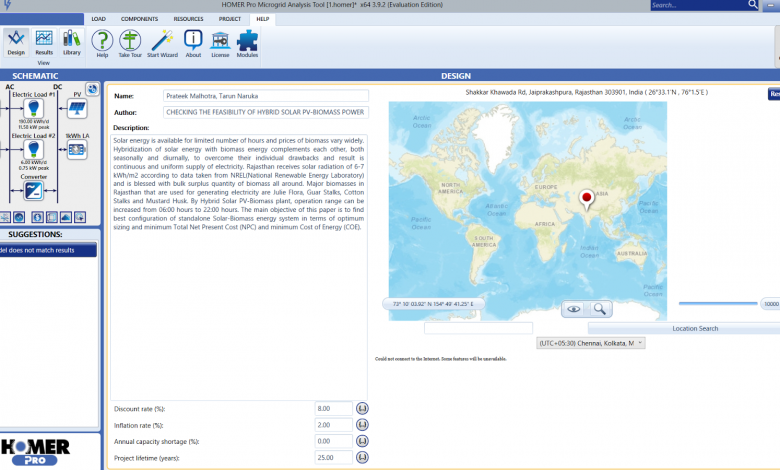Image resolution: width=780 pixels, height=470 pixels.
Task: Switch to the Resources tab
Action: click(188, 19)
